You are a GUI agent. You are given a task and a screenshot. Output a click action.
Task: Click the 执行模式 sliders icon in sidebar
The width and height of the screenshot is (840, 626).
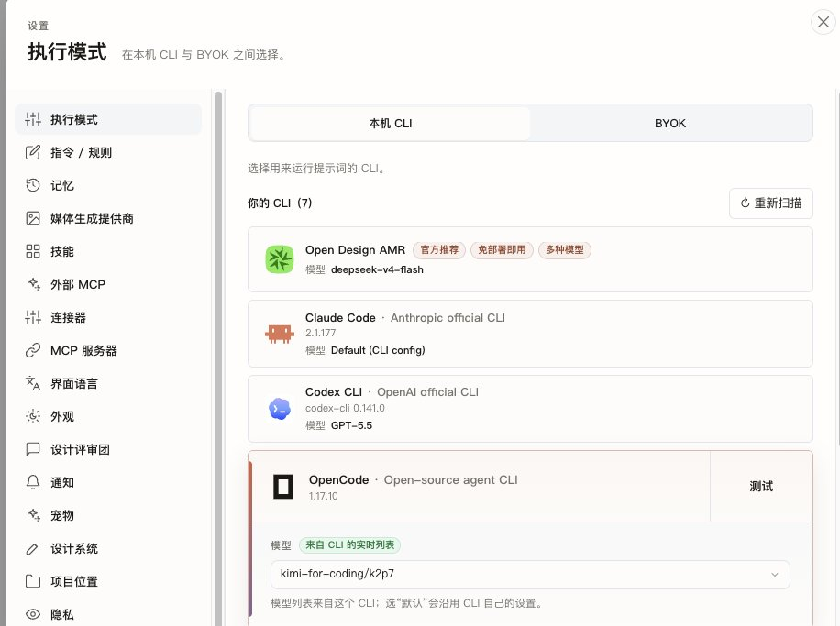(33, 119)
